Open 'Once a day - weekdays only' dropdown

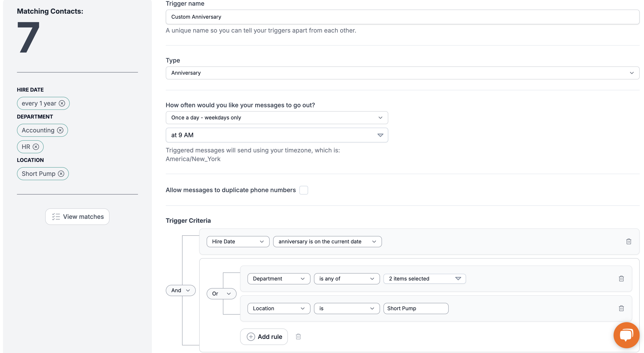277,118
